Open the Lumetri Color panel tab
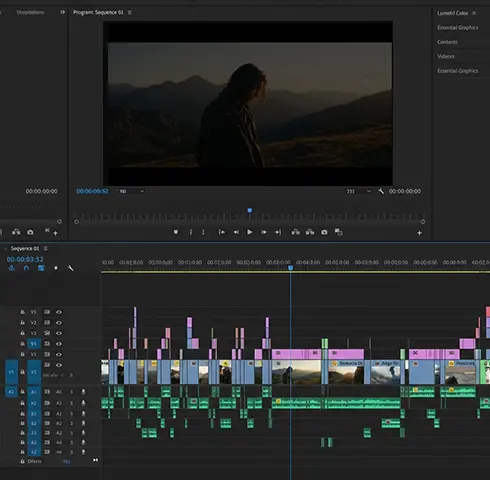 452,13
